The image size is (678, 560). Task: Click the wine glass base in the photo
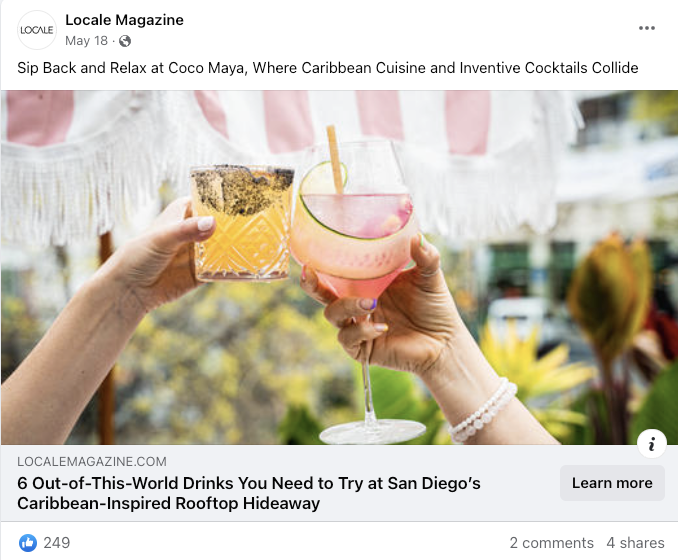point(372,431)
